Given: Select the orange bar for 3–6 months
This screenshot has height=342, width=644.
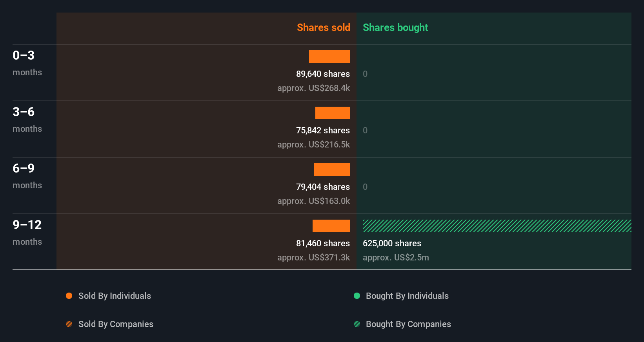Looking at the screenshot, I should 333,113.
